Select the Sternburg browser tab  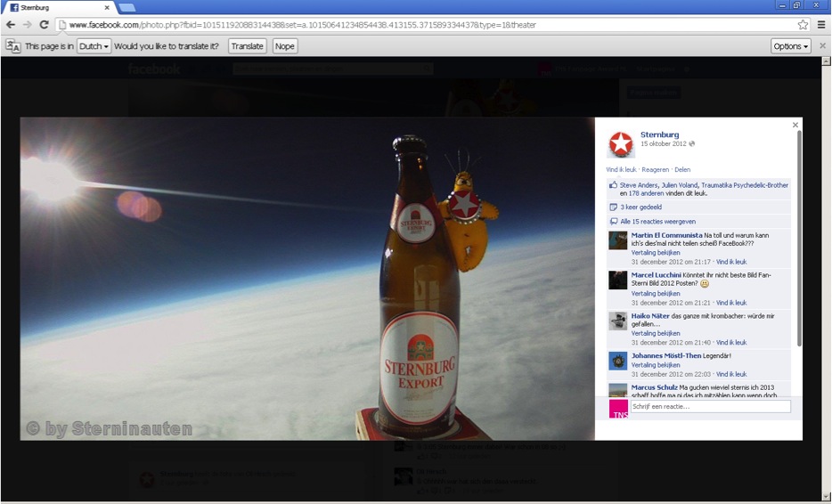(x=59, y=7)
